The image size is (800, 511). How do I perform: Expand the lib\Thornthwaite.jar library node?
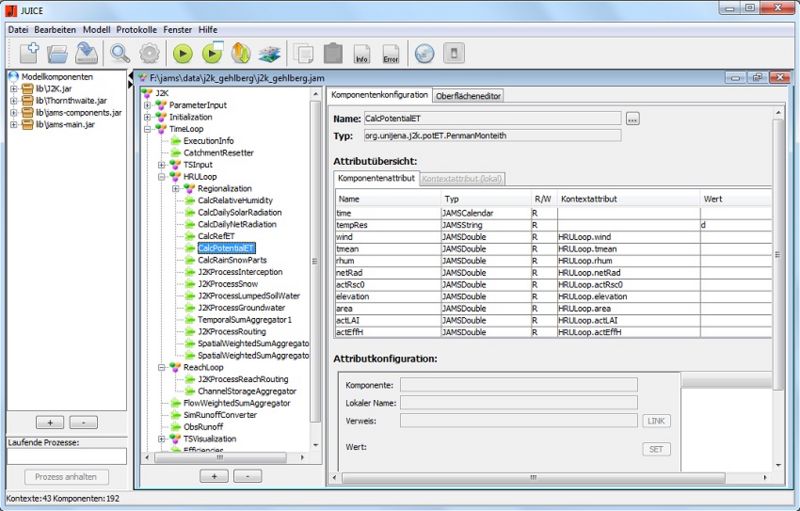point(14,100)
